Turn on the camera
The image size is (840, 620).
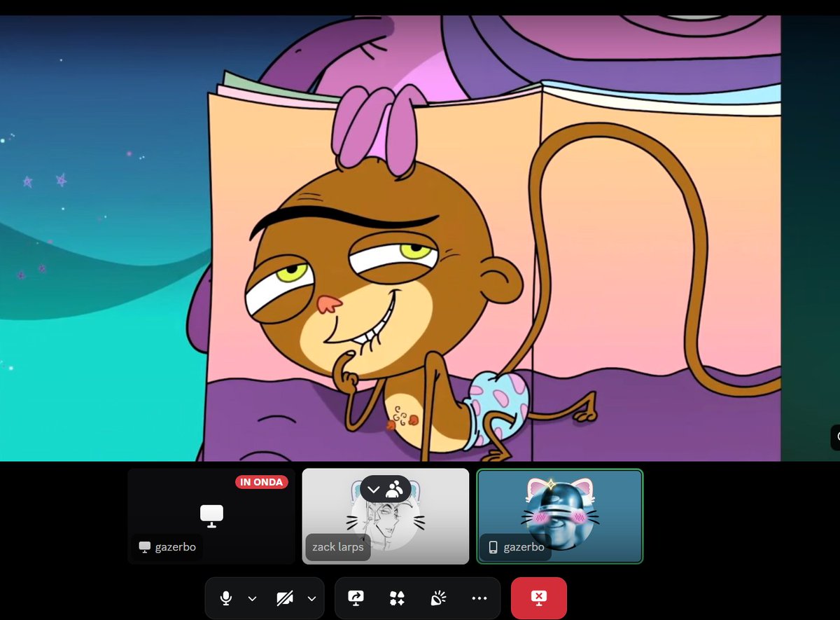pyautogui.click(x=285, y=598)
